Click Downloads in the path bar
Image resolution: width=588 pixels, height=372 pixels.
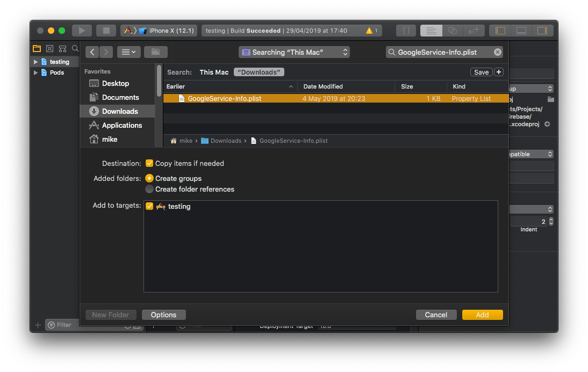[x=221, y=141]
